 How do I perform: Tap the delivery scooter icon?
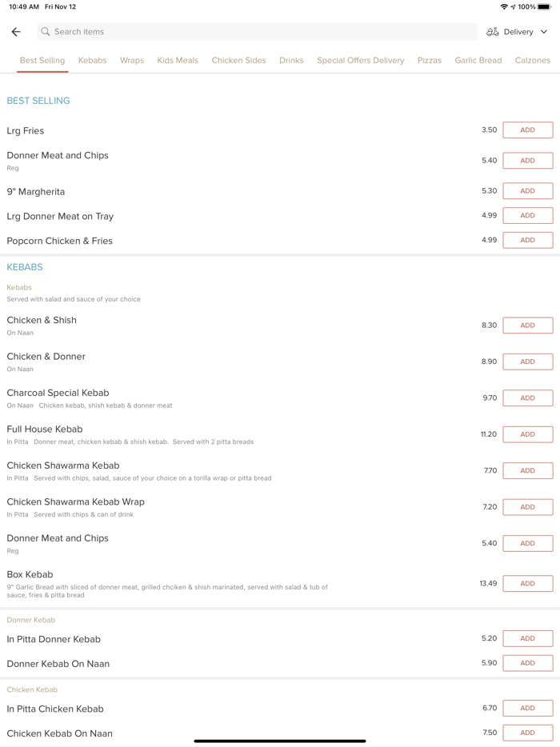pos(493,32)
